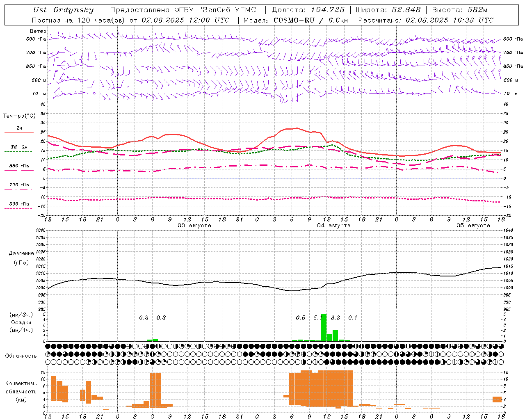
Task: Click the Высота: 582м header field
Action: (460, 10)
